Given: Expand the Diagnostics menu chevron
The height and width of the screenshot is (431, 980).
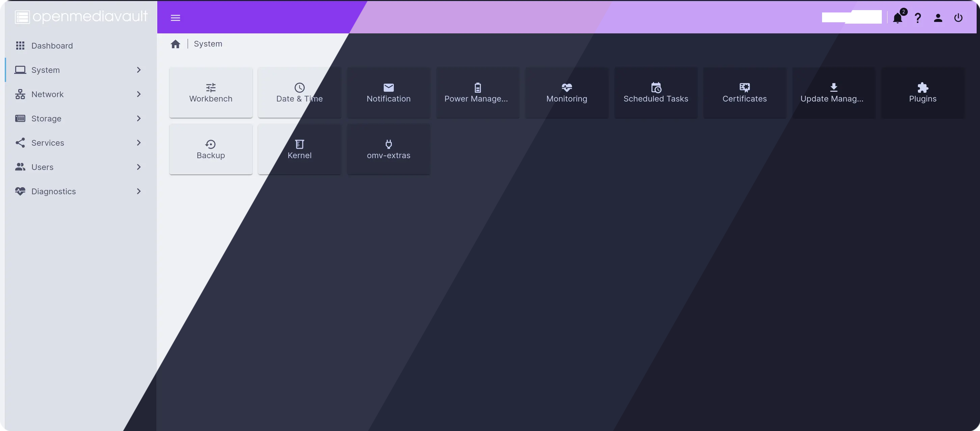Looking at the screenshot, I should [x=139, y=191].
